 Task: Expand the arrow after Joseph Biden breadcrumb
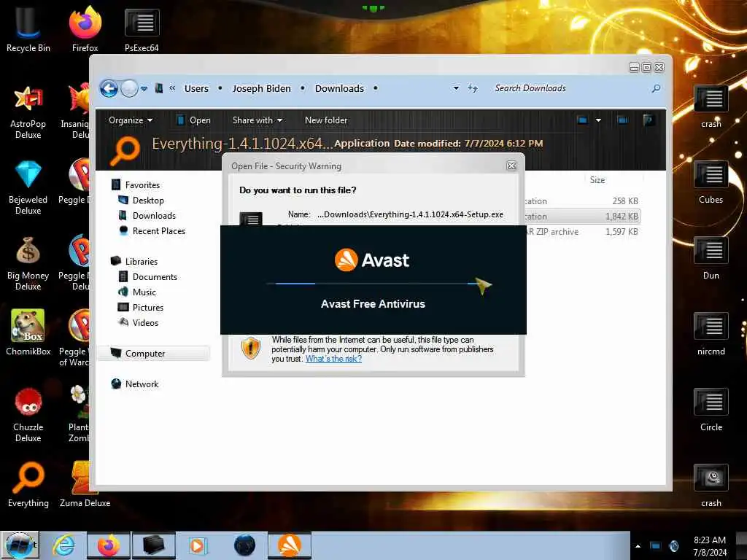pos(303,88)
